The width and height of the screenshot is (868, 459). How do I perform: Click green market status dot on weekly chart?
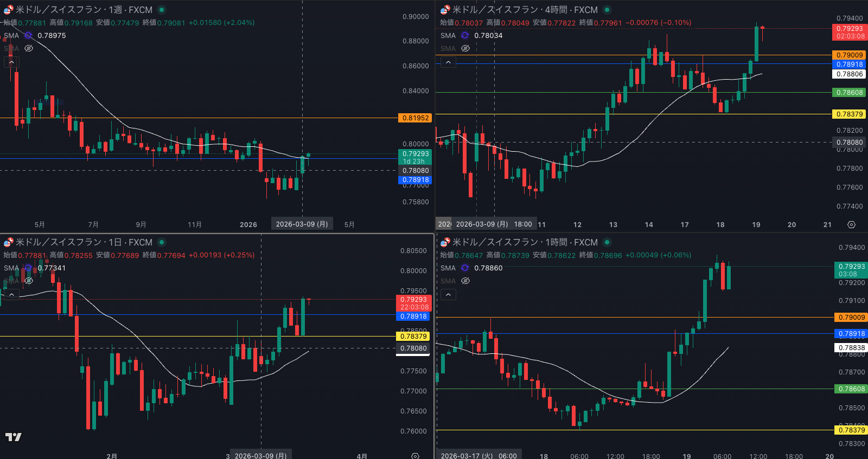(x=162, y=10)
